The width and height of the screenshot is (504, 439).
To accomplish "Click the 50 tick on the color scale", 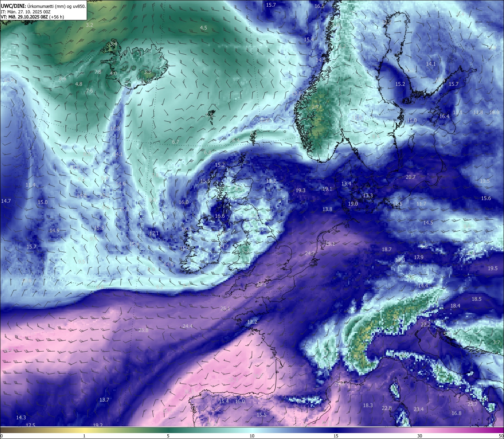I will (x=500, y=436).
